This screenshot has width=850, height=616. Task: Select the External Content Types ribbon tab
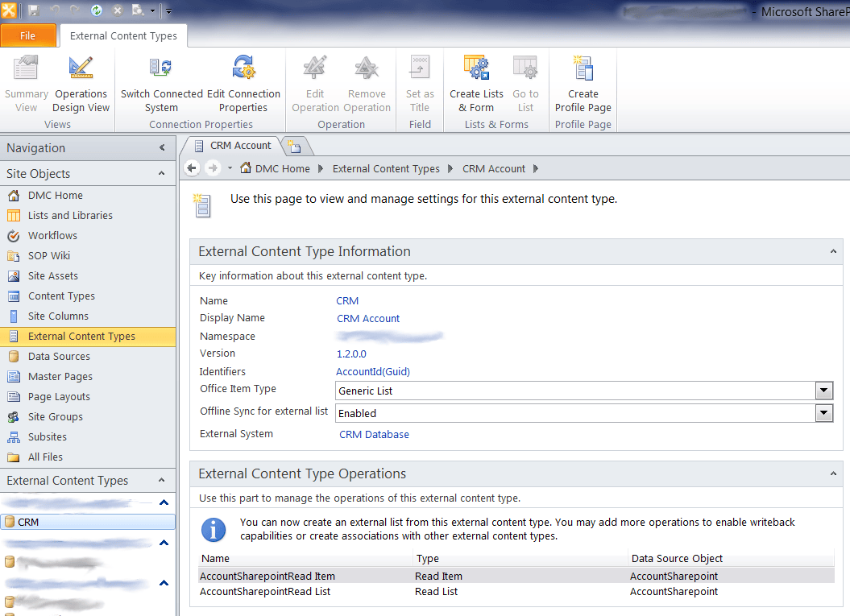point(123,35)
